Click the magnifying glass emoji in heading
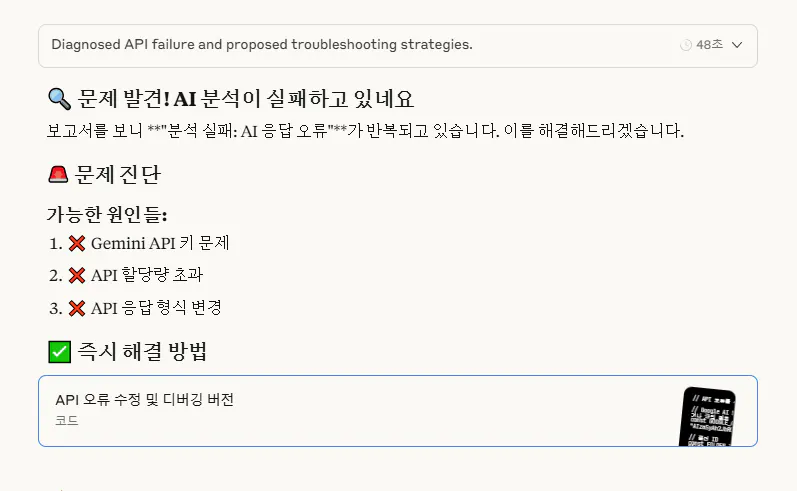Screen dimensions: 797x491 click(59, 99)
